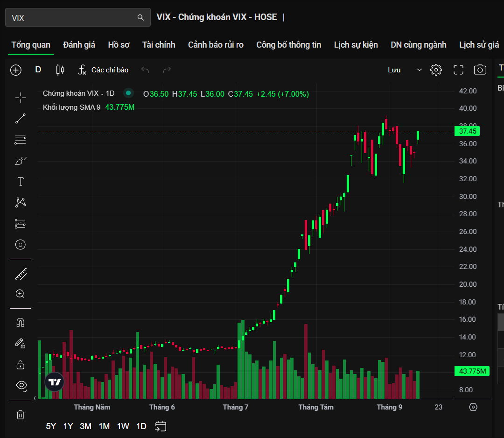Select the XABCD pattern tool

click(21, 202)
